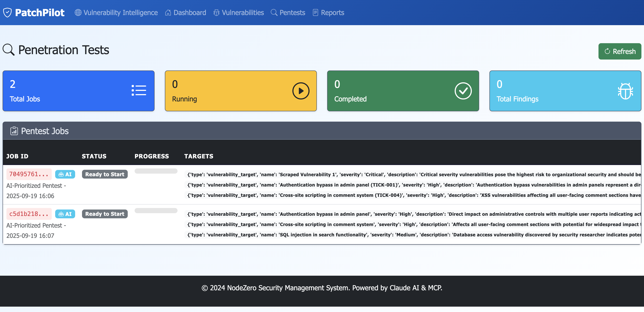The width and height of the screenshot is (644, 312).
Task: Open job ID 70495761 link
Action: coord(29,174)
